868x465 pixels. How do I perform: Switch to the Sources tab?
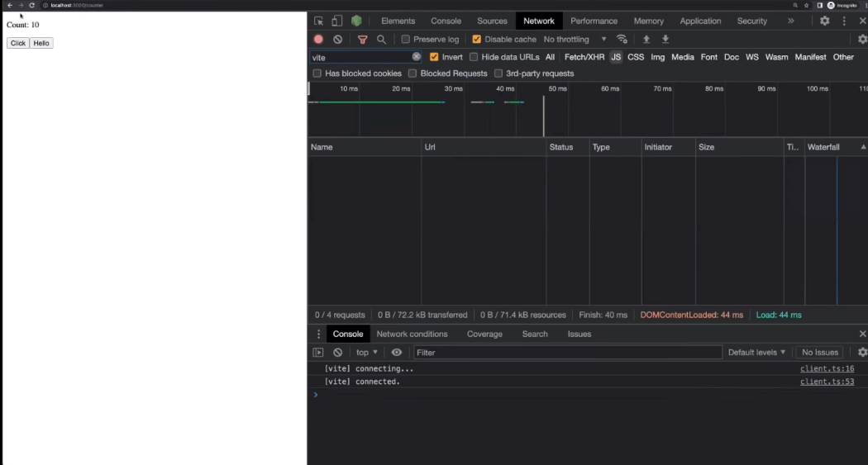(x=492, y=21)
